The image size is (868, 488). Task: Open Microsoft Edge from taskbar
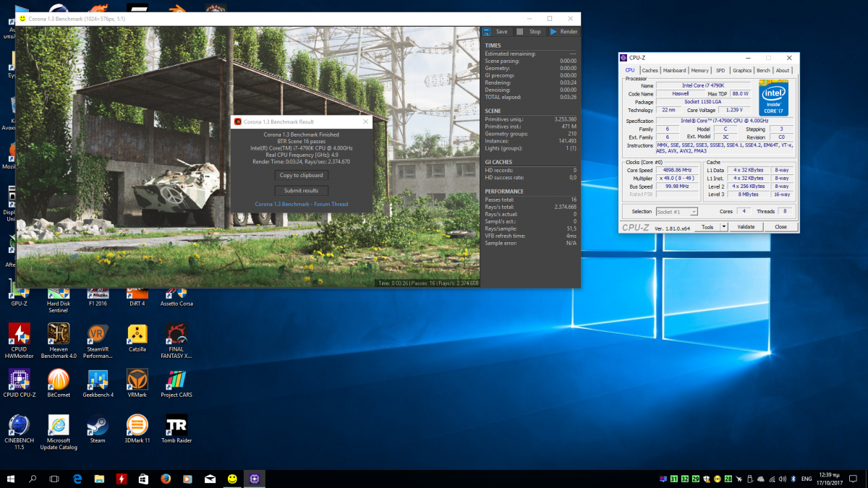[x=77, y=479]
